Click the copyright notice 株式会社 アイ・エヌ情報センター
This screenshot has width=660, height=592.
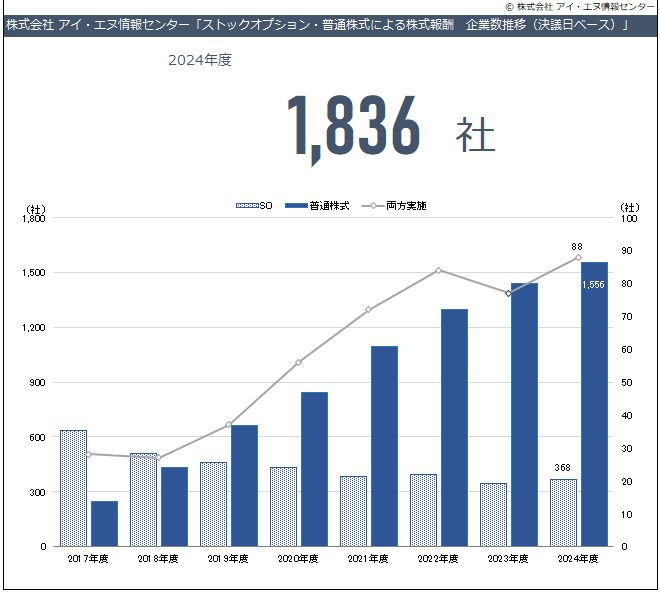click(x=580, y=6)
